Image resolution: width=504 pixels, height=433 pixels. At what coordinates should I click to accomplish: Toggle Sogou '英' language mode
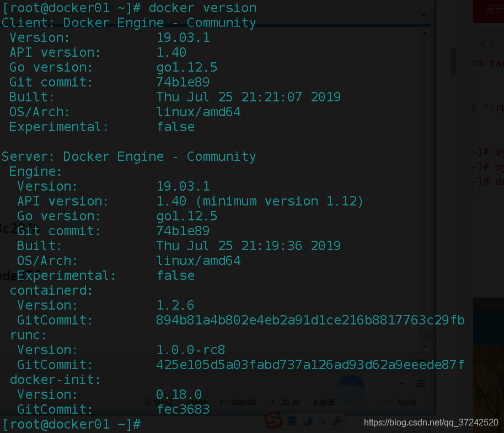point(292,421)
